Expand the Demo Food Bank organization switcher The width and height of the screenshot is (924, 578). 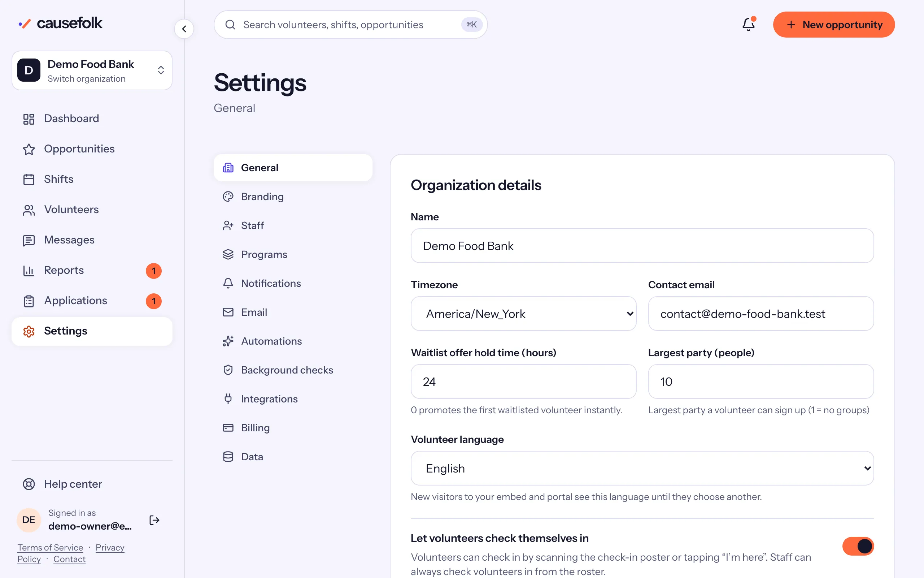pyautogui.click(x=92, y=70)
